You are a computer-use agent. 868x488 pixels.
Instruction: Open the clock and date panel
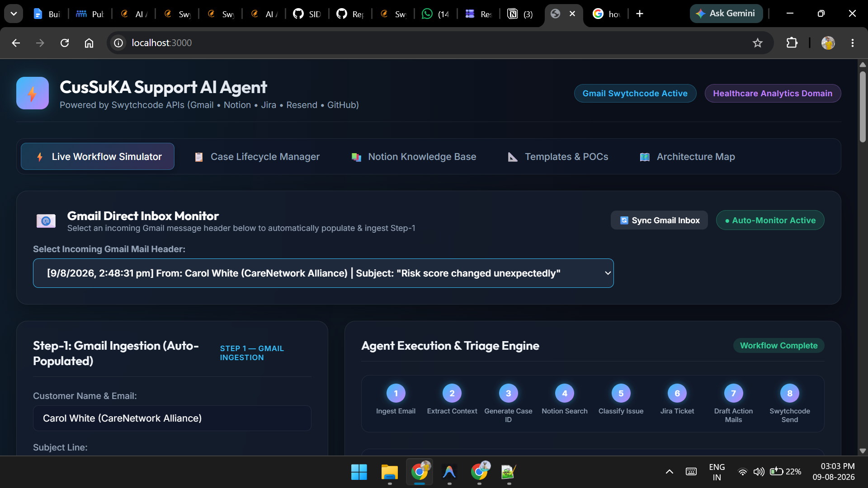(833, 472)
